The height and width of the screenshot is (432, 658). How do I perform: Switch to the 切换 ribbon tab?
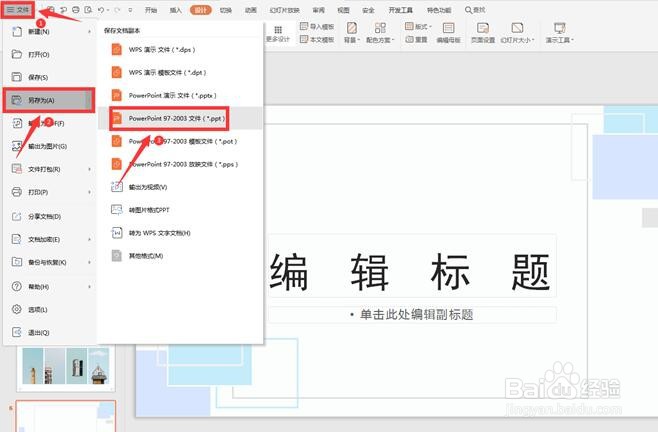tap(226, 10)
